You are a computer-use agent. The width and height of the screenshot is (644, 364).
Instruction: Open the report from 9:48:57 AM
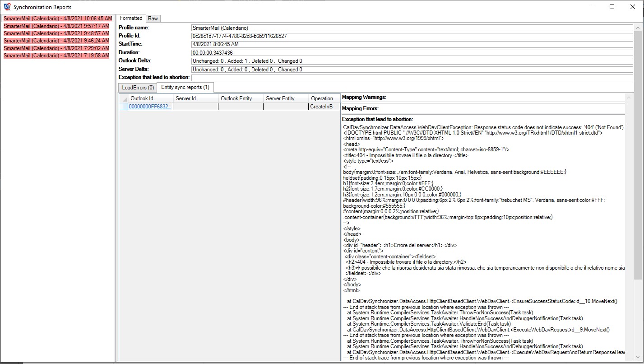click(57, 33)
